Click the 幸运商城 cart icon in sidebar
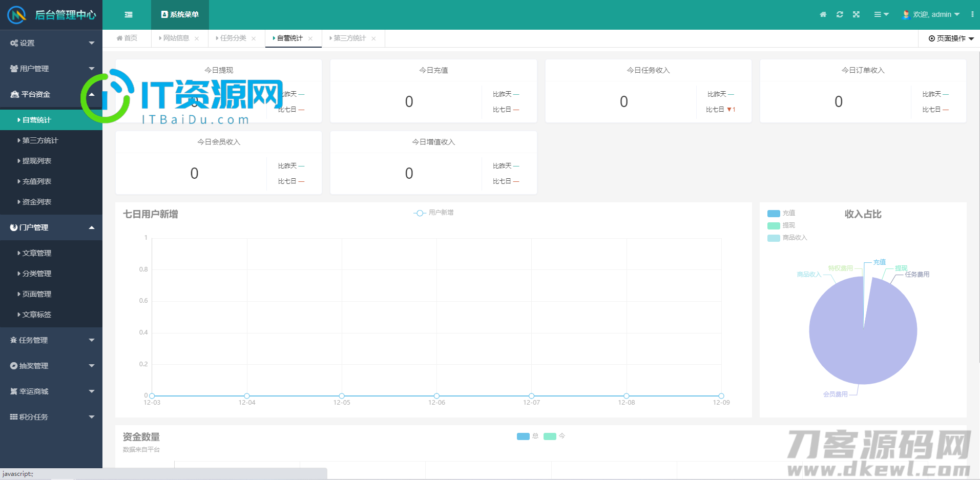 click(x=14, y=391)
